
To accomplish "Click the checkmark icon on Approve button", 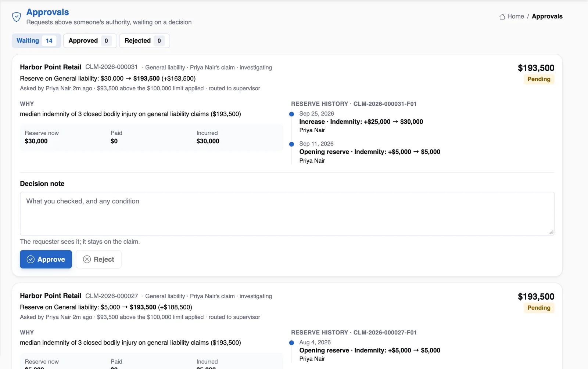I will [31, 259].
